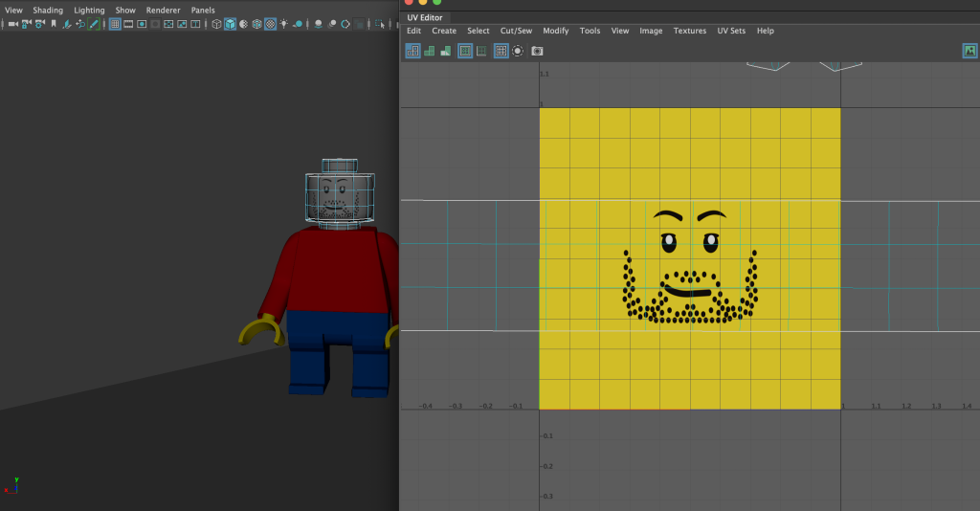Open the viewport Show menu
This screenshot has width=980, height=511.
click(x=125, y=10)
